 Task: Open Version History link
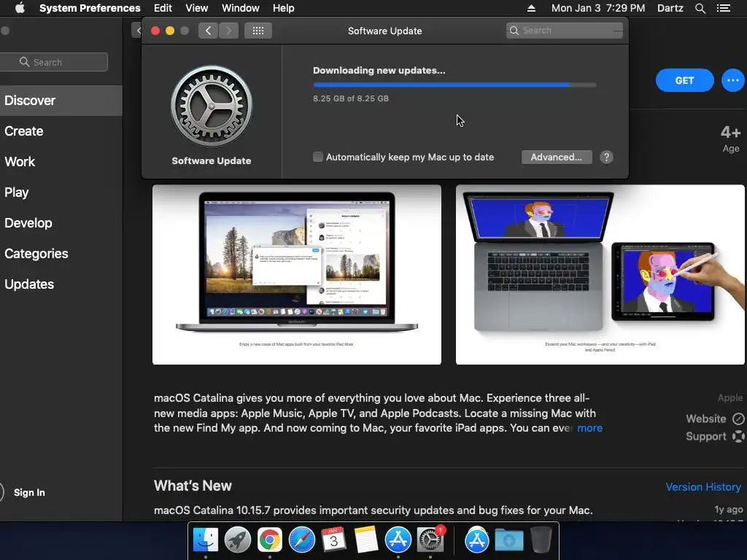(x=703, y=486)
